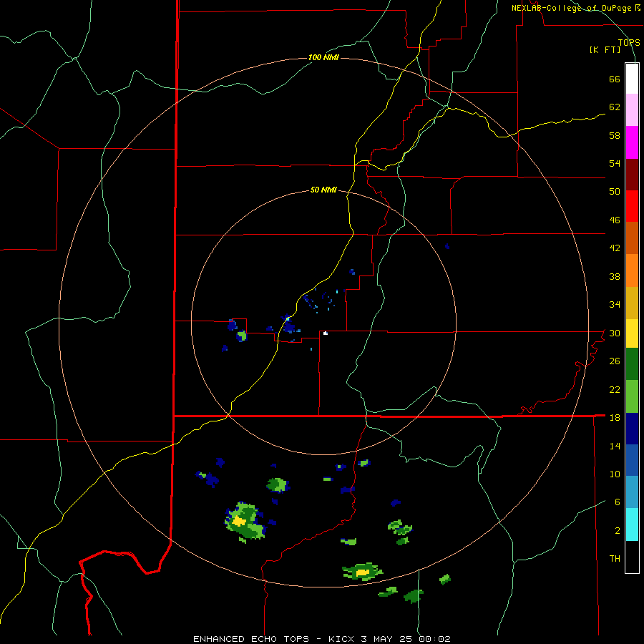Click the magenta swatch near 58

[632, 142]
